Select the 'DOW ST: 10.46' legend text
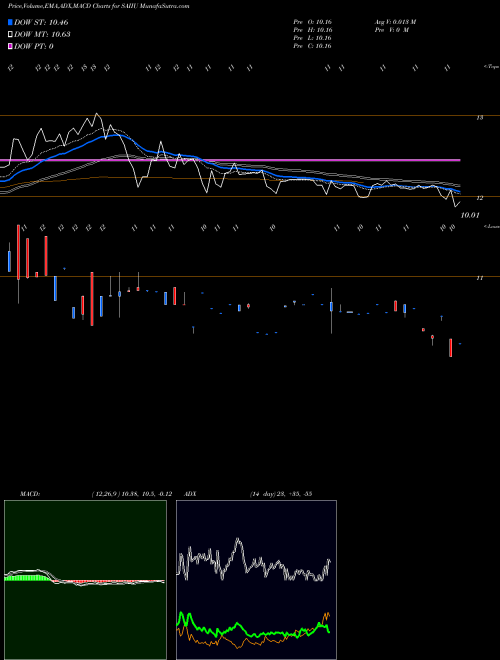500x660 pixels. click(41, 22)
